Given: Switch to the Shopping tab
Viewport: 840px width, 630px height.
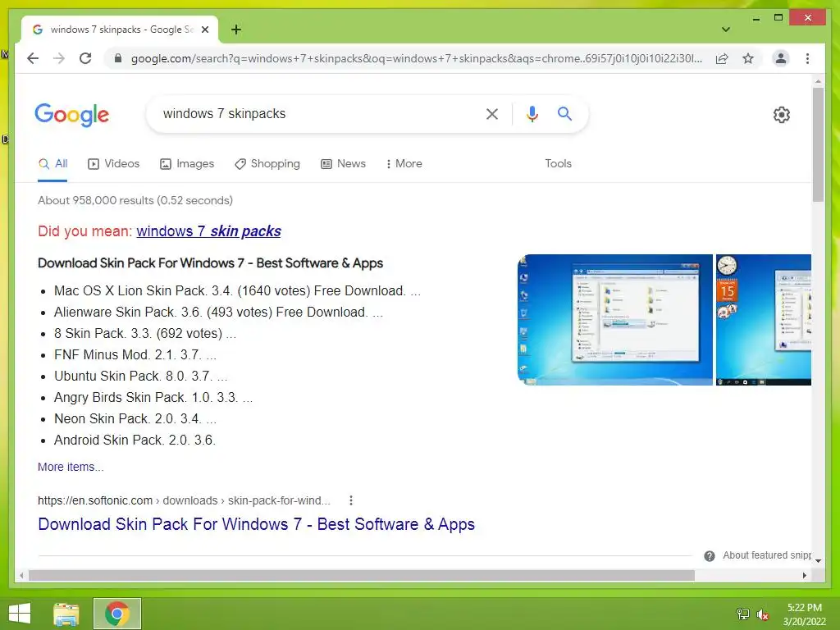Looking at the screenshot, I should pyautogui.click(x=267, y=164).
